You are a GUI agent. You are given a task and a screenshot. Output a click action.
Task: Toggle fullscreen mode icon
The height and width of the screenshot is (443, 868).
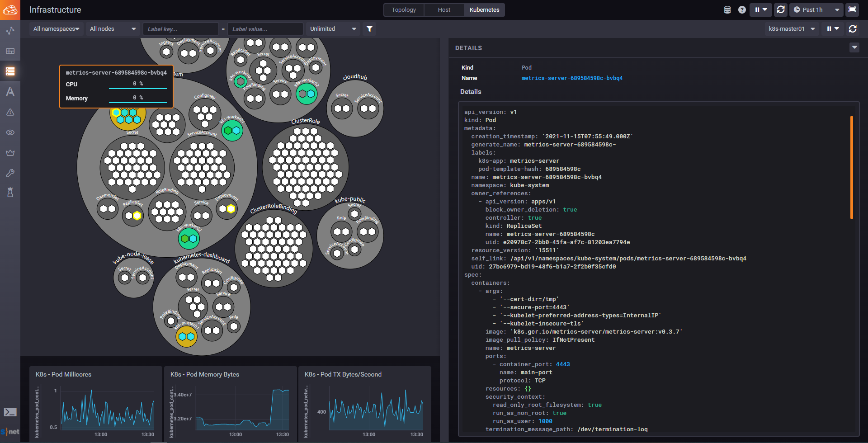pos(852,9)
